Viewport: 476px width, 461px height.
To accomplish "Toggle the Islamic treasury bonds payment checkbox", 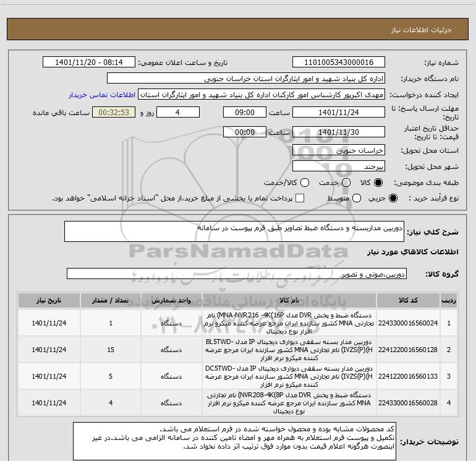I will click(x=300, y=199).
